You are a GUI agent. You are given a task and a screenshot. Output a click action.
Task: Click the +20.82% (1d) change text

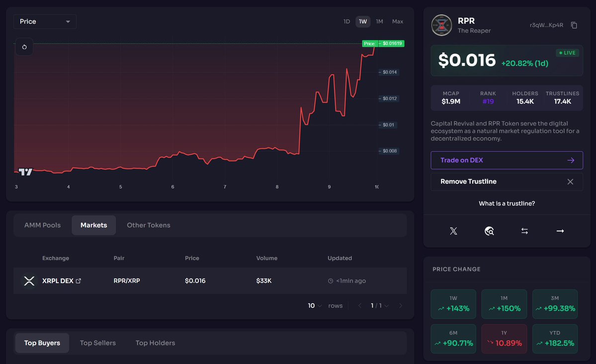point(524,64)
